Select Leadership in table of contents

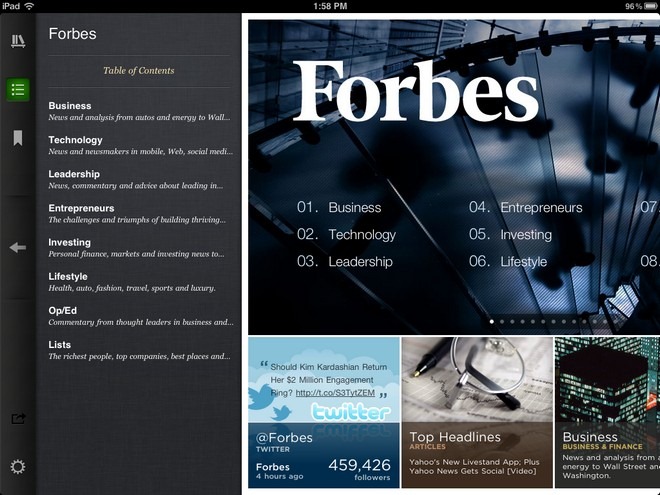point(136,179)
